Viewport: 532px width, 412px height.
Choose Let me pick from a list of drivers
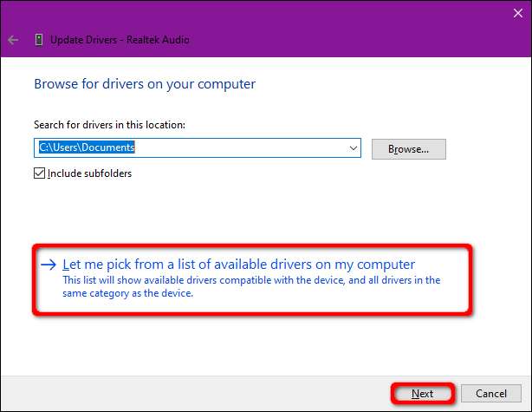pos(252,278)
